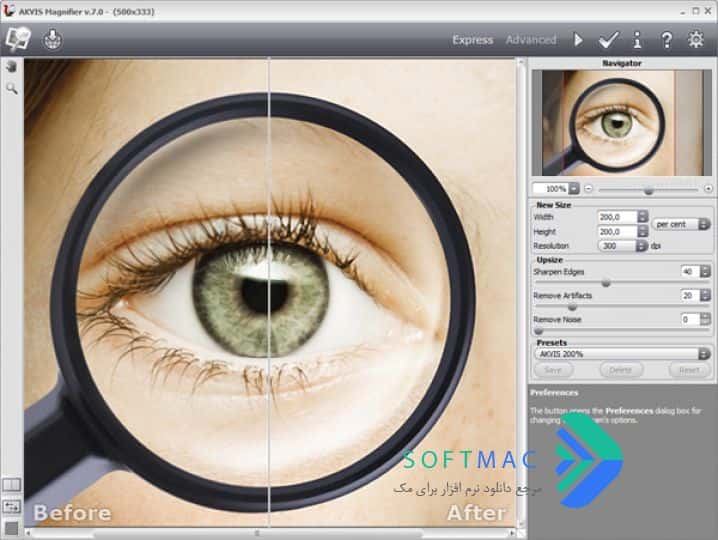Open Preferences with the gear icon

click(x=696, y=39)
